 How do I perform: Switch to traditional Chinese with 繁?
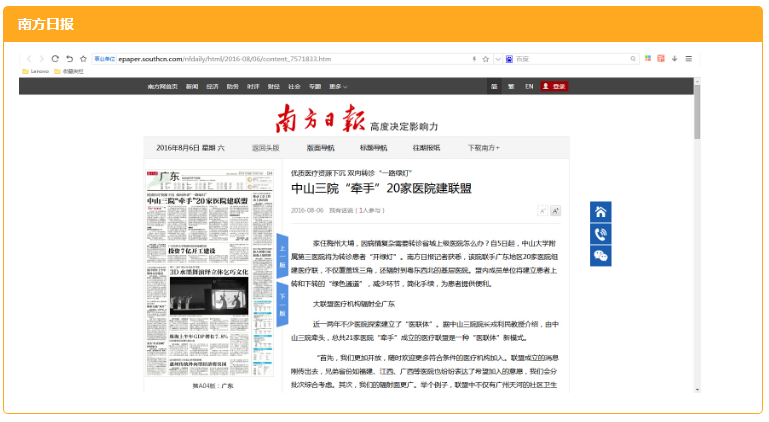(x=511, y=86)
